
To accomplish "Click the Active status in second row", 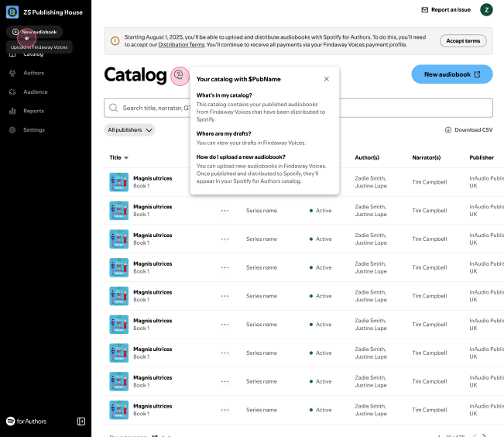I will [x=321, y=211].
